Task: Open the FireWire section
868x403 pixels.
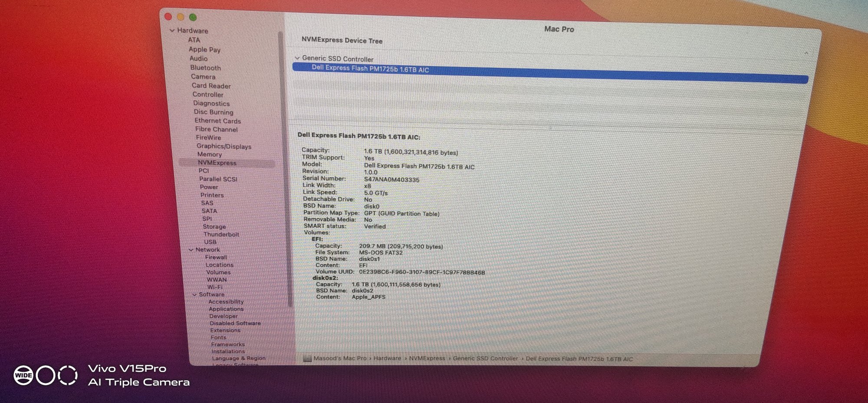Action: click(208, 138)
